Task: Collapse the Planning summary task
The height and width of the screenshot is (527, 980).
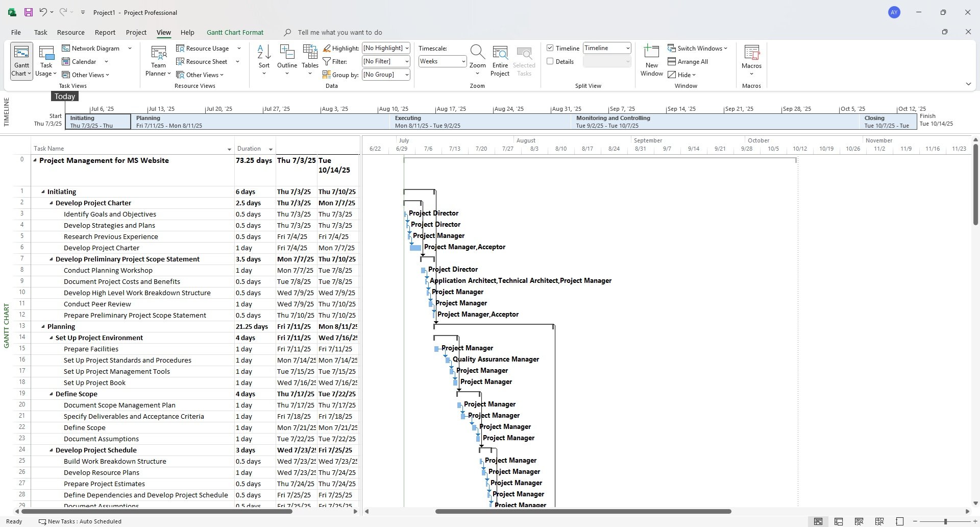Action: tap(43, 327)
